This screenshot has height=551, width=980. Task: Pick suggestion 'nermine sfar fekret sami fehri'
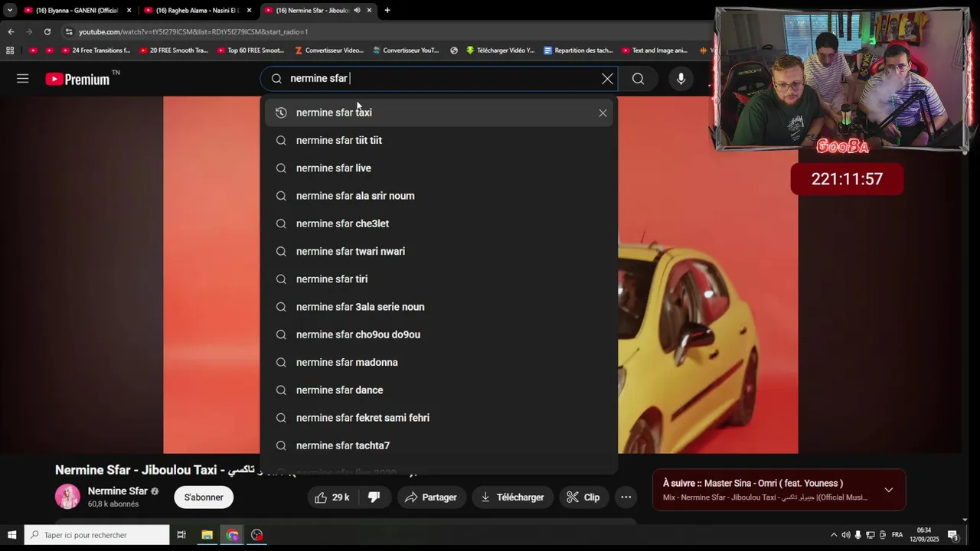(438, 418)
